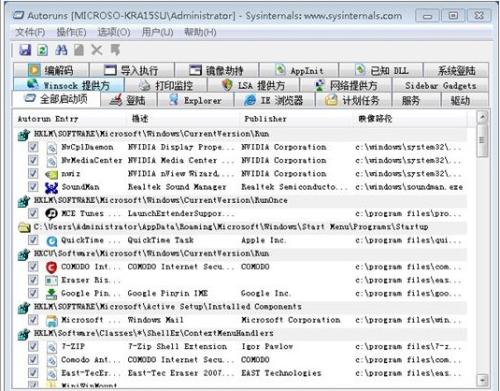Screen dimensions: 500x391
Task: Uncheck the NvCplDaemon entry
Action: 33,147
